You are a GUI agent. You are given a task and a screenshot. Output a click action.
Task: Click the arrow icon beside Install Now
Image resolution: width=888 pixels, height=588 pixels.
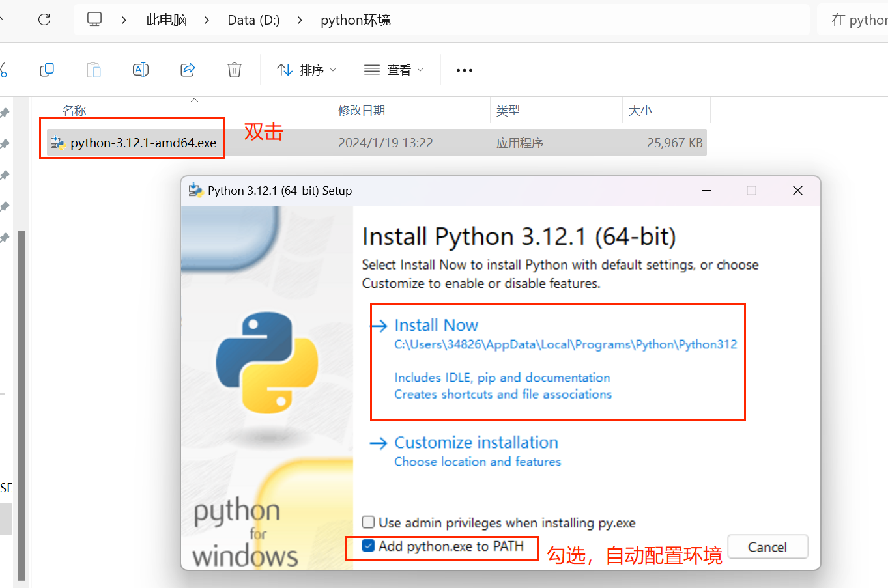pyautogui.click(x=379, y=326)
